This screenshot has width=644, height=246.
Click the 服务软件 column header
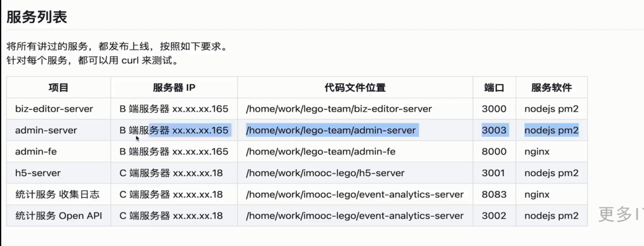(x=552, y=87)
